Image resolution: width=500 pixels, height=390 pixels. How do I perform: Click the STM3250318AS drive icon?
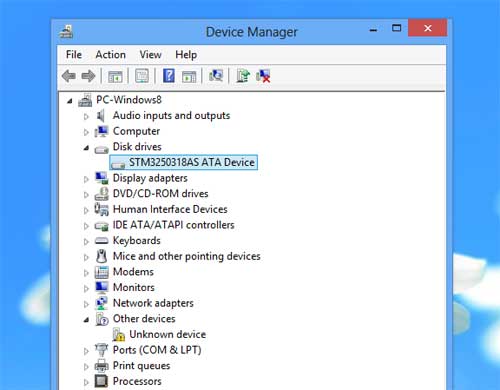tap(118, 165)
